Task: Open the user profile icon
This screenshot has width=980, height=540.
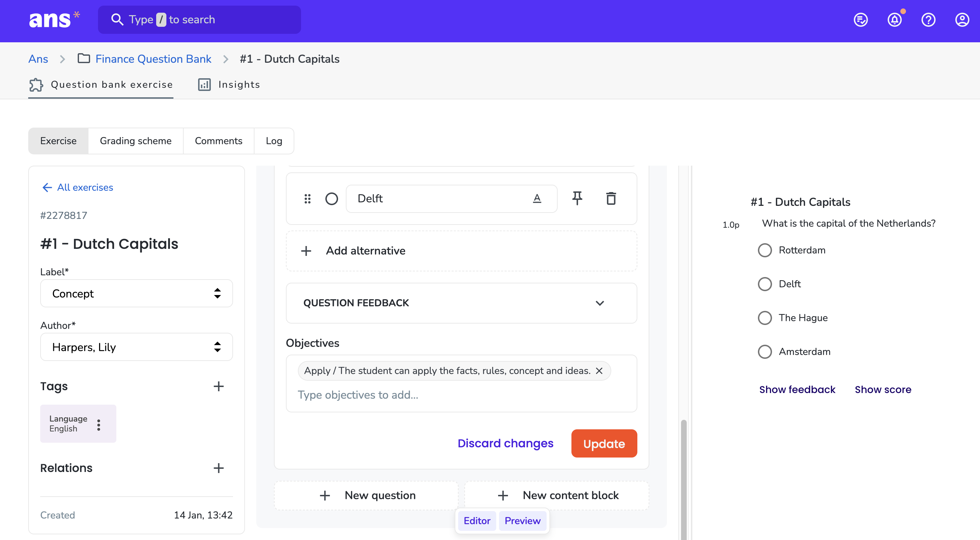Action: pos(962,20)
